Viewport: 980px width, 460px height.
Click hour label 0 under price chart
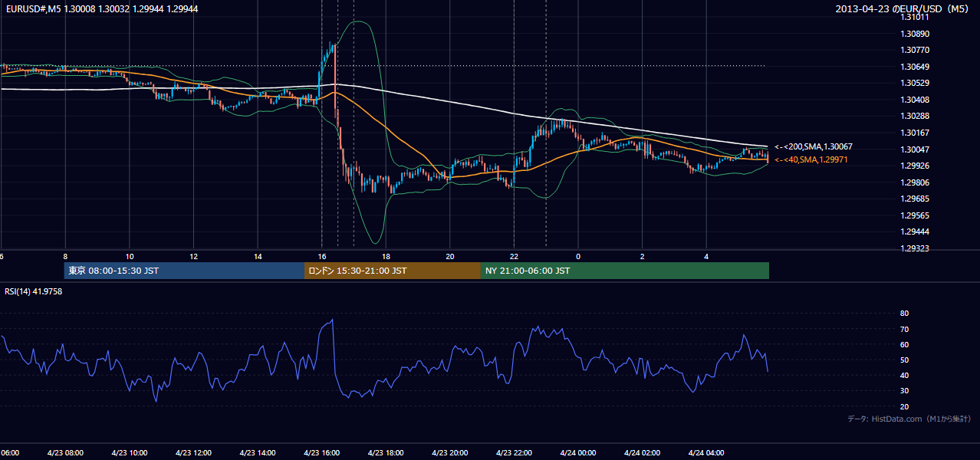(x=578, y=256)
